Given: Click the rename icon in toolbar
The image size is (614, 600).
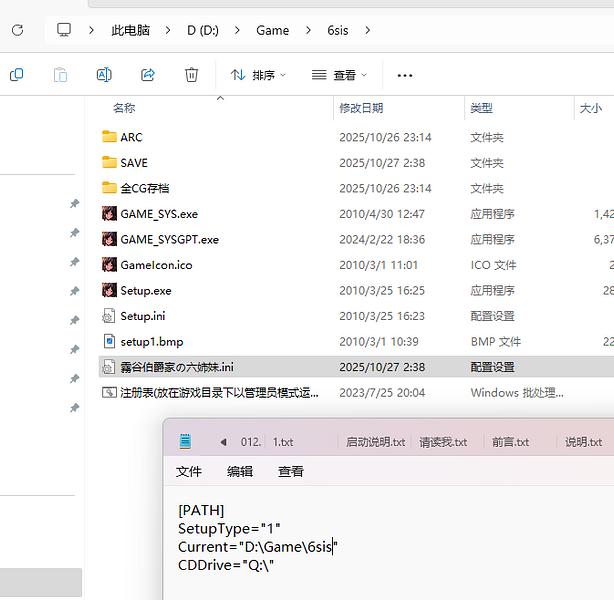Looking at the screenshot, I should coord(104,75).
